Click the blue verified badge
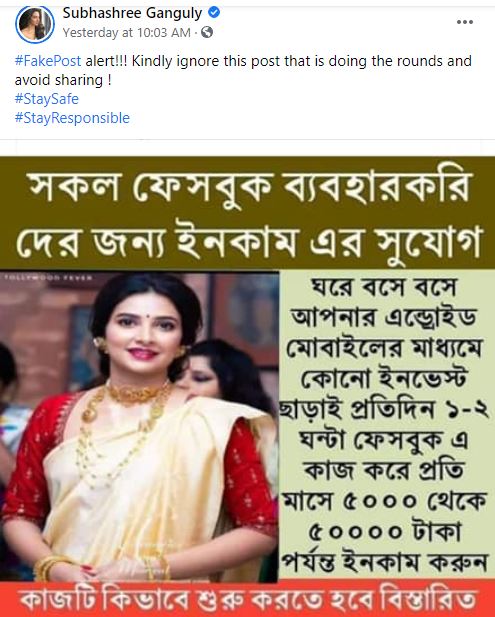Viewport: 495px width, 617px height. point(214,13)
